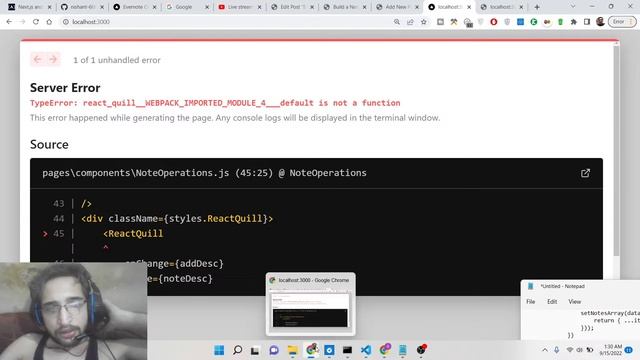This screenshot has width=640, height=360.
Task: Select the localhost:3000 Chrome preview thumbnail
Action: pos(311,304)
